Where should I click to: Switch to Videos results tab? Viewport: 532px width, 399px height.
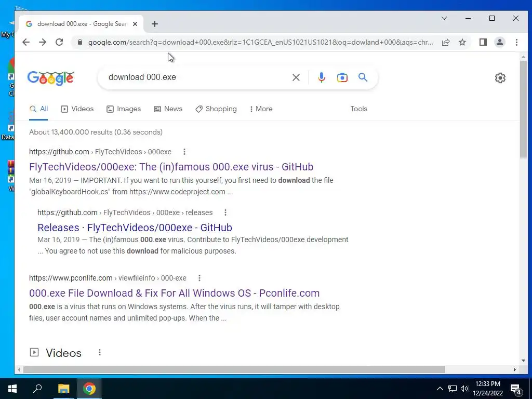[x=77, y=109]
